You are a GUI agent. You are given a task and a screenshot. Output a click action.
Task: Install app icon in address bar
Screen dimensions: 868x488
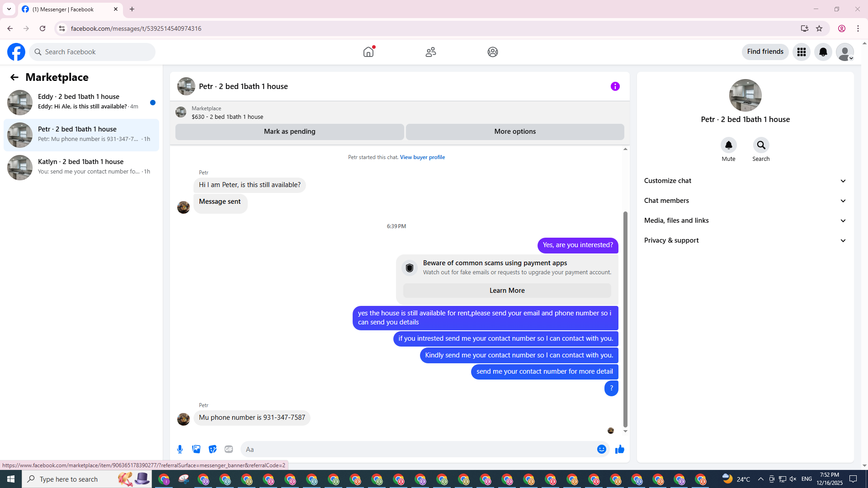click(804, 28)
